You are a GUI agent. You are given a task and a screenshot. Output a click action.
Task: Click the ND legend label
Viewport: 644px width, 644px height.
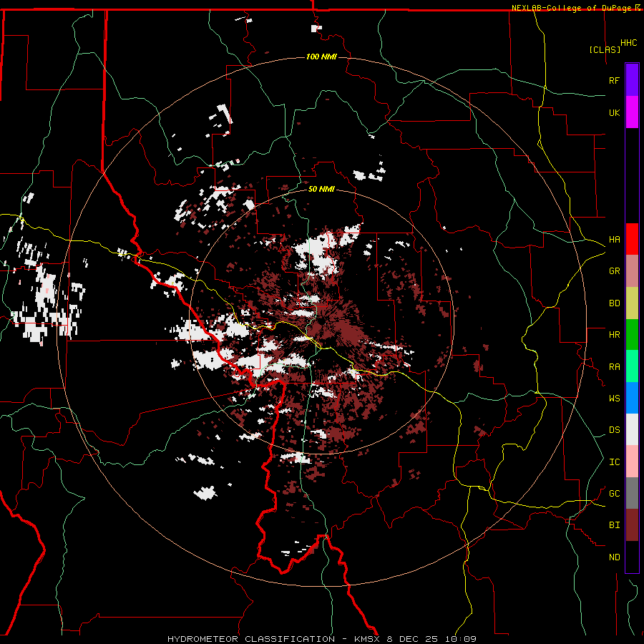pyautogui.click(x=614, y=557)
